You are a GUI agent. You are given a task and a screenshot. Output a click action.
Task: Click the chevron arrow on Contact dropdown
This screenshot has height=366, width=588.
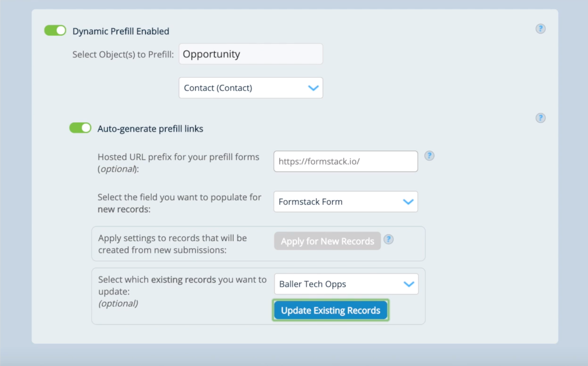(x=313, y=88)
